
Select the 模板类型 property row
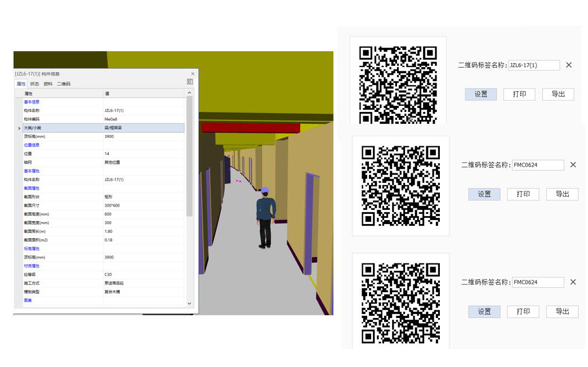click(104, 292)
